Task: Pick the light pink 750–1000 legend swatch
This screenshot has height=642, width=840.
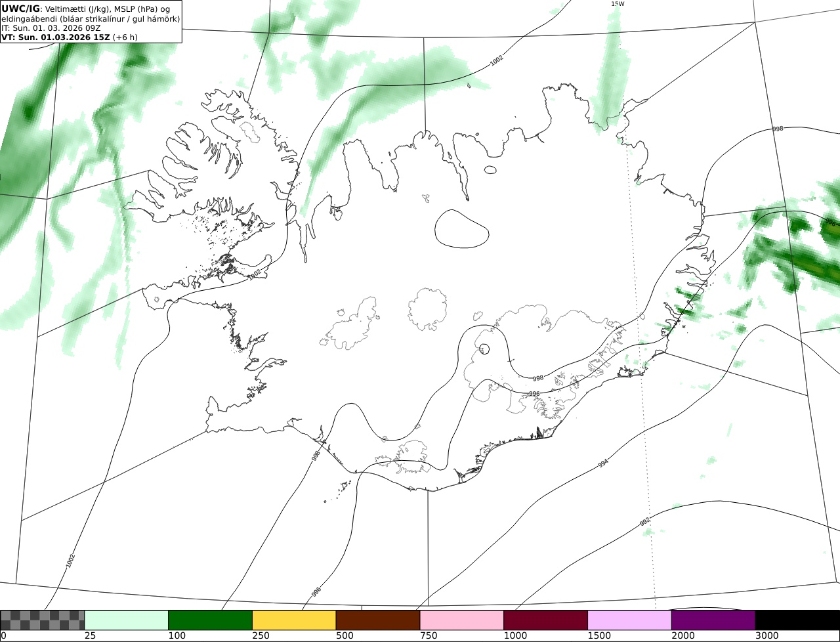Action: (462, 620)
